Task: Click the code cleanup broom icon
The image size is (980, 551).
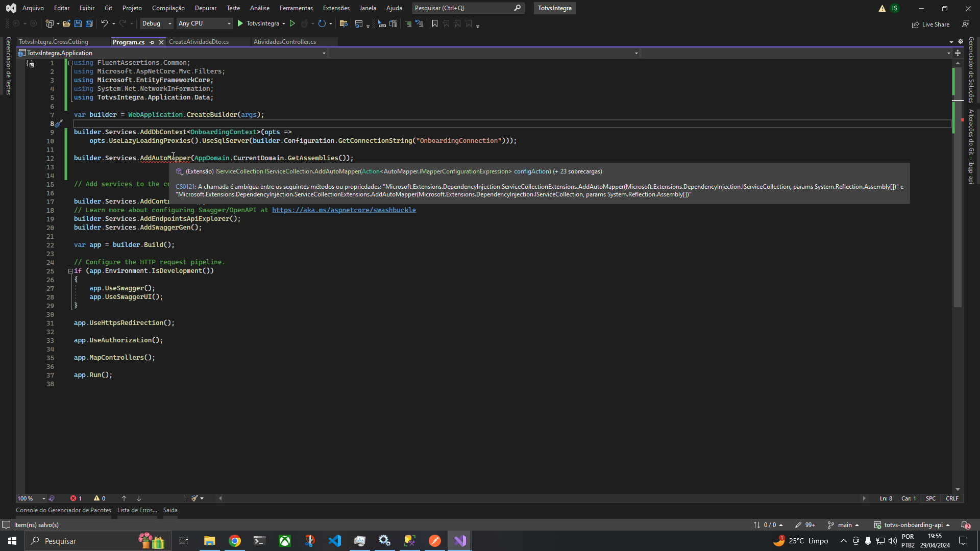Action: click(194, 498)
